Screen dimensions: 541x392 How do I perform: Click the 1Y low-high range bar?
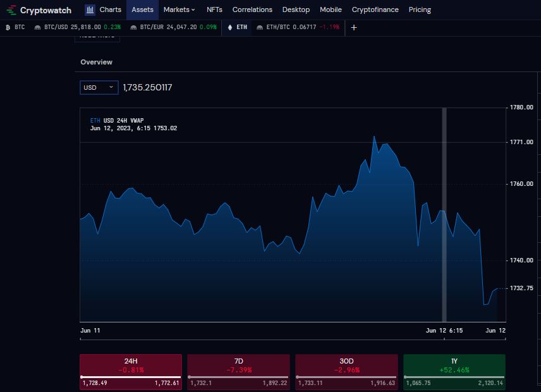454,377
